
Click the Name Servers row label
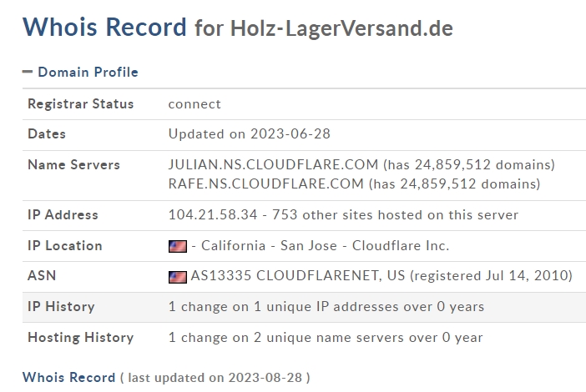73,164
